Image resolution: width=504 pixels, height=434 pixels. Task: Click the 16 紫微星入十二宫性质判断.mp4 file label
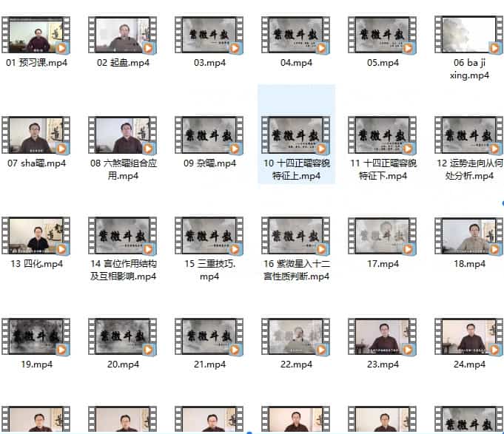(296, 270)
